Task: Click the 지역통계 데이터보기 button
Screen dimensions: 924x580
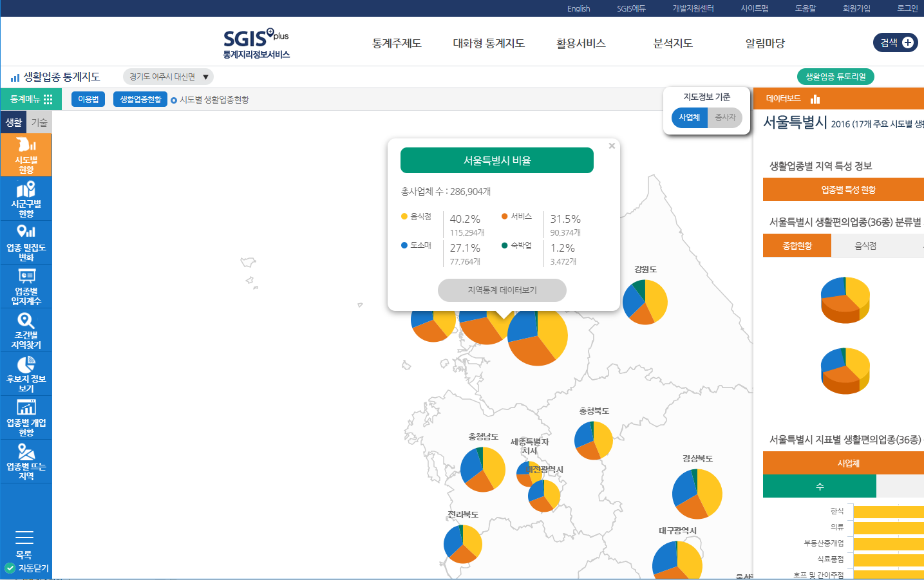Action: click(502, 290)
